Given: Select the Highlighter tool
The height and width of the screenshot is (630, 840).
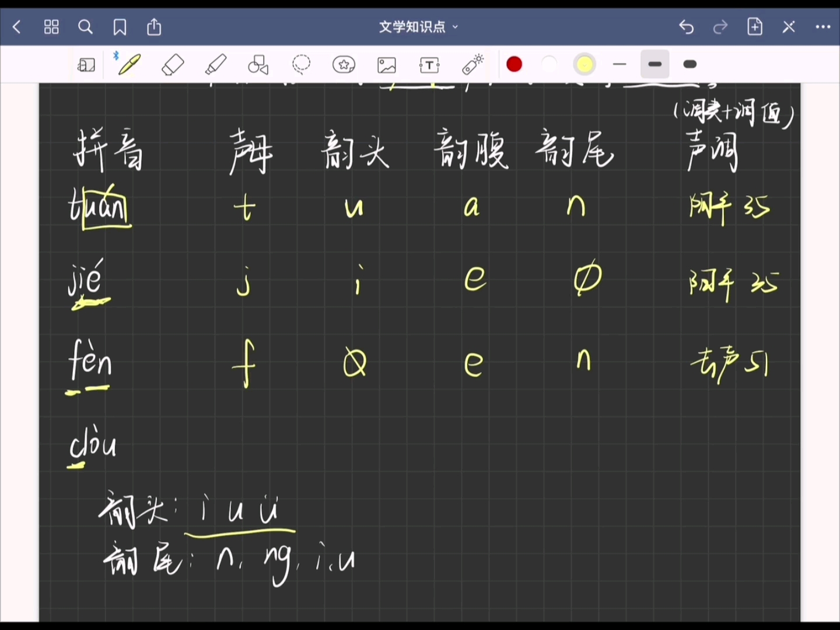Looking at the screenshot, I should tap(216, 64).
